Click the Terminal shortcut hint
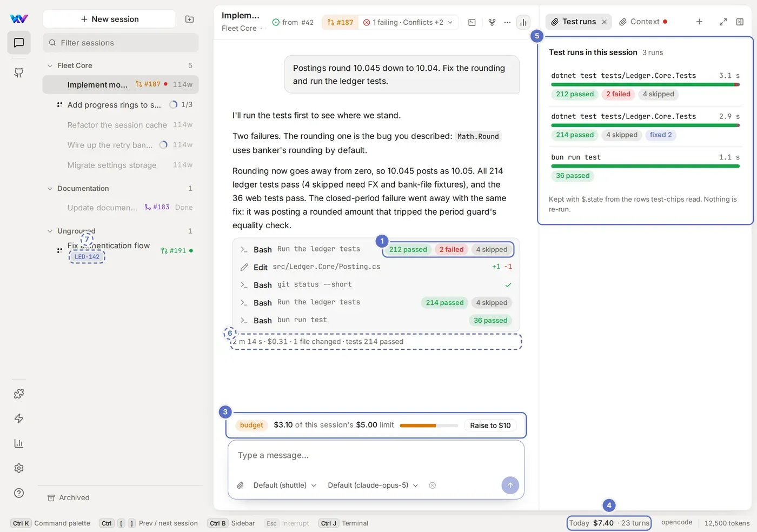 [x=343, y=523]
